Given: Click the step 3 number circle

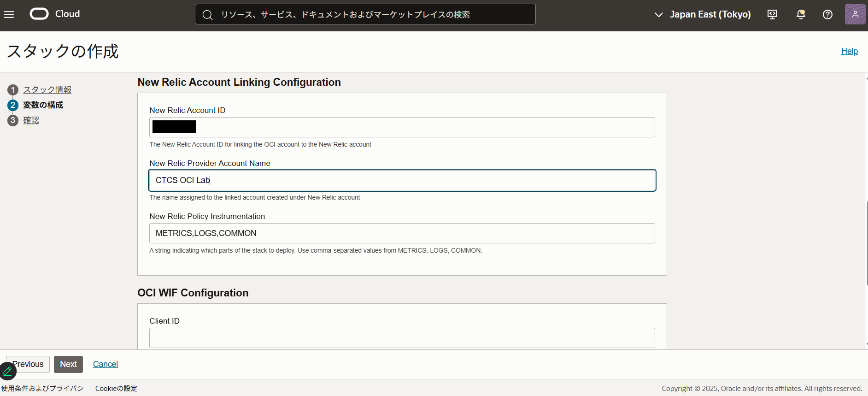Looking at the screenshot, I should 13,120.
